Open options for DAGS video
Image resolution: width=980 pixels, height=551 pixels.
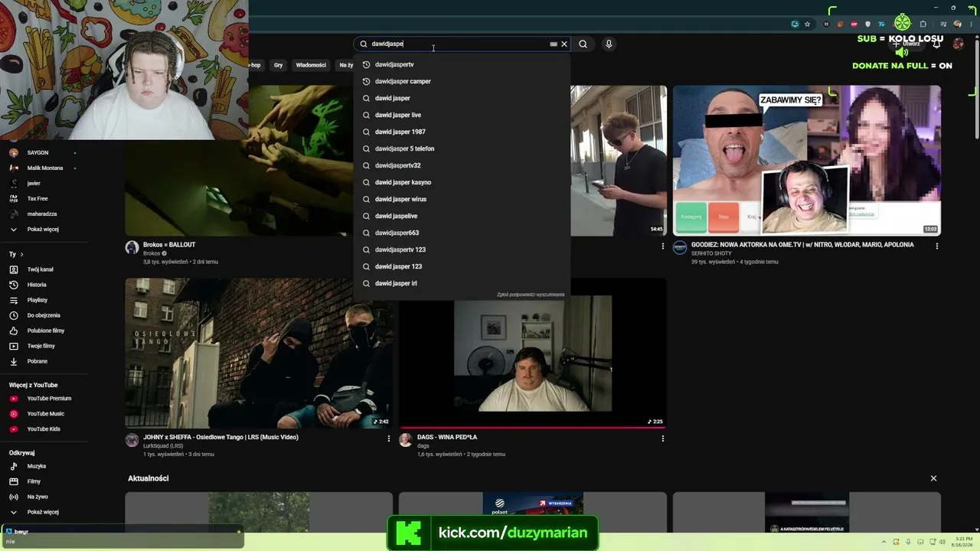pyautogui.click(x=663, y=439)
